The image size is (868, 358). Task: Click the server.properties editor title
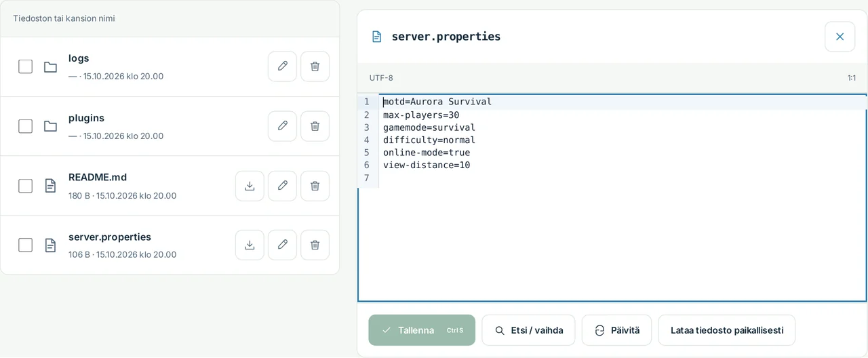(x=446, y=37)
